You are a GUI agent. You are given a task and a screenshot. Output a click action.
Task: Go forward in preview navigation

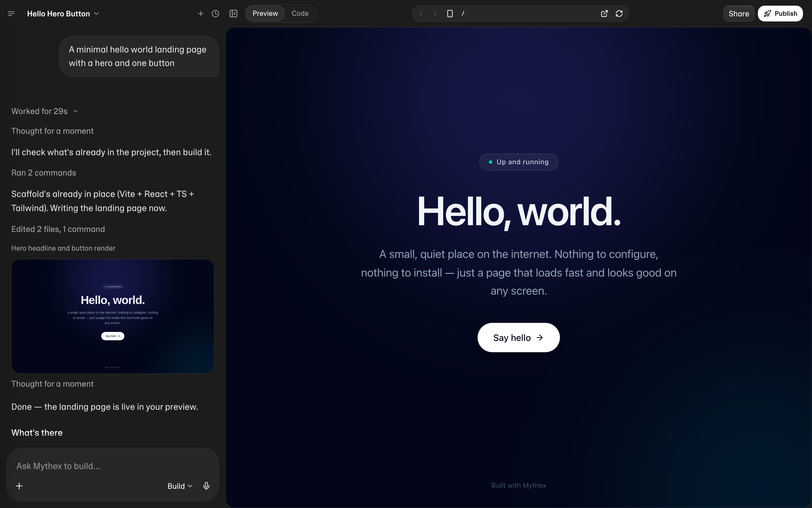click(x=435, y=14)
